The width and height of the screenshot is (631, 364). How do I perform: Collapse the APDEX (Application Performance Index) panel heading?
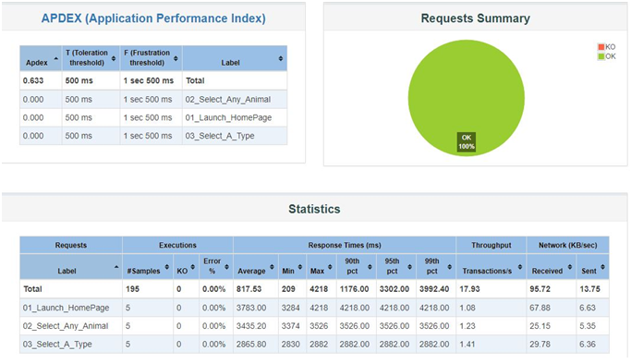click(153, 18)
